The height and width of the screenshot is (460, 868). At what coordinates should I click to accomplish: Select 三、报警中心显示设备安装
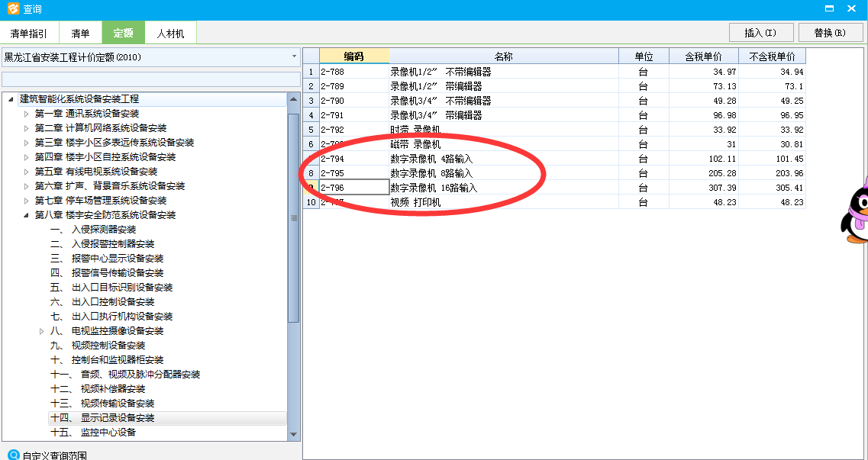click(107, 258)
